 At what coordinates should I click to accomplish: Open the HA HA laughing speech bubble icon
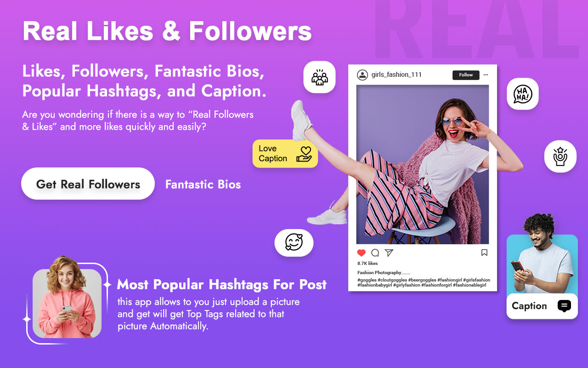click(x=522, y=94)
